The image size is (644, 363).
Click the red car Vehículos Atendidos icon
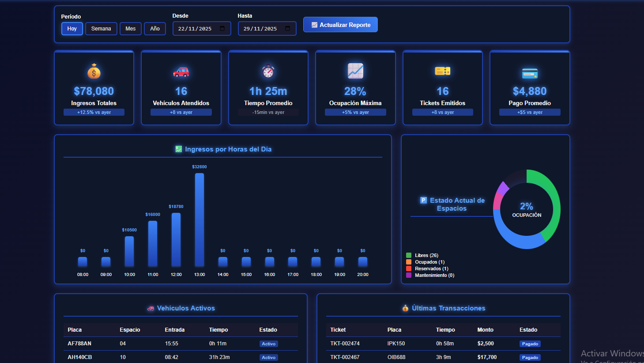point(181,72)
